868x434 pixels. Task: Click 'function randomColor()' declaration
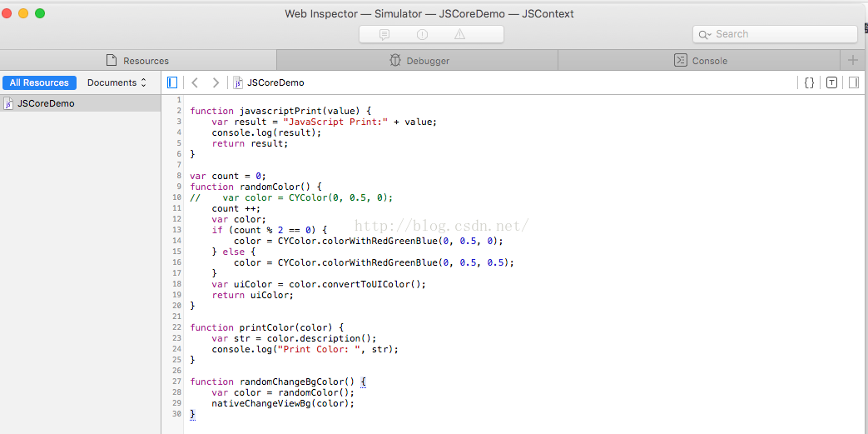(x=255, y=187)
